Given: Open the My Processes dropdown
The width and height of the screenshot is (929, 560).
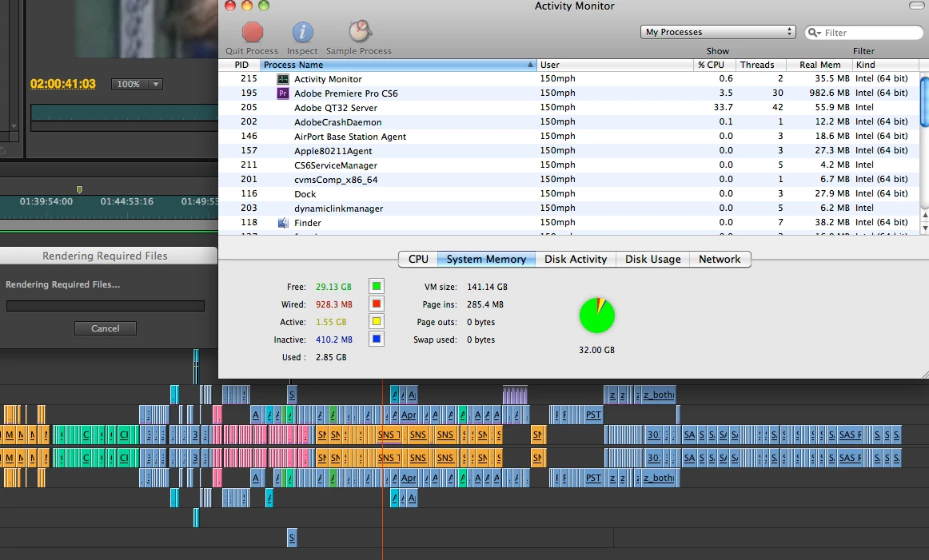Looking at the screenshot, I should pos(717,32).
